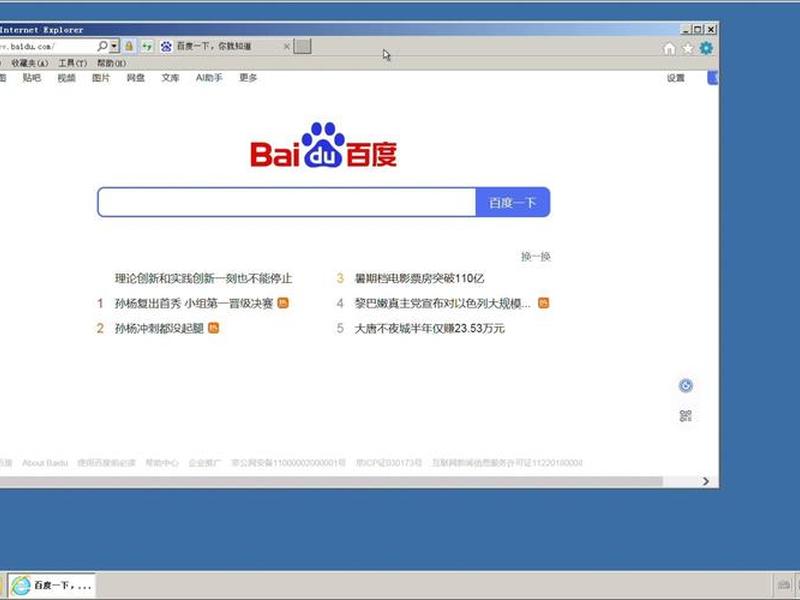Open the IE Tools gear icon
Viewport: 800px width, 600px height.
[706, 48]
